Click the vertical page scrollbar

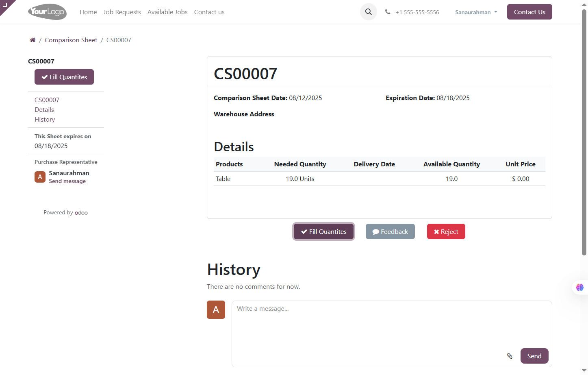pyautogui.click(x=584, y=132)
